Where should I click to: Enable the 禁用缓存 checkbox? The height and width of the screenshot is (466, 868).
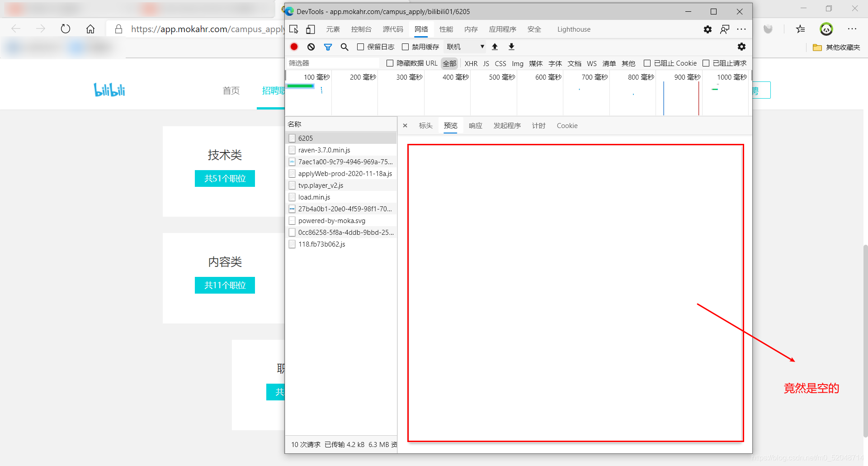point(405,47)
